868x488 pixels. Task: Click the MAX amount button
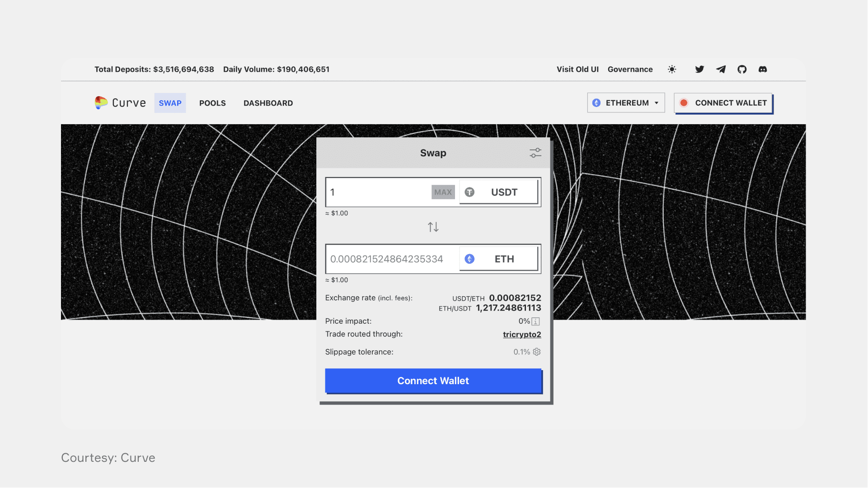[443, 192]
